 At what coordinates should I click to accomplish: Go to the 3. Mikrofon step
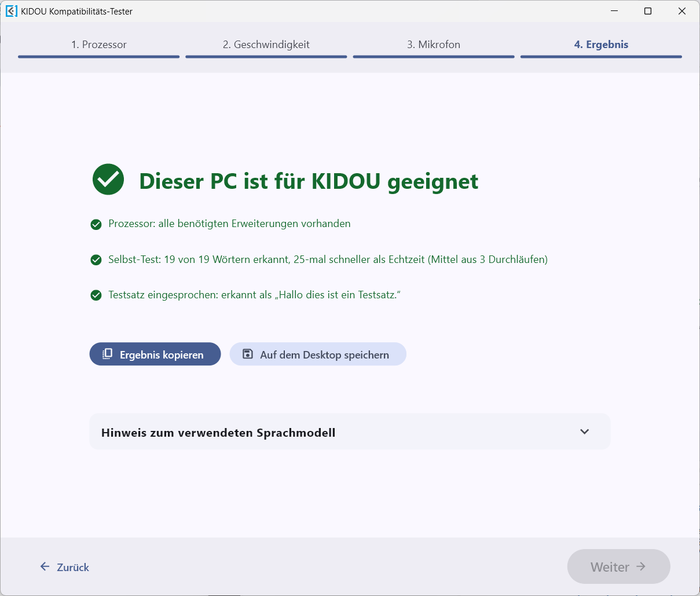(434, 46)
